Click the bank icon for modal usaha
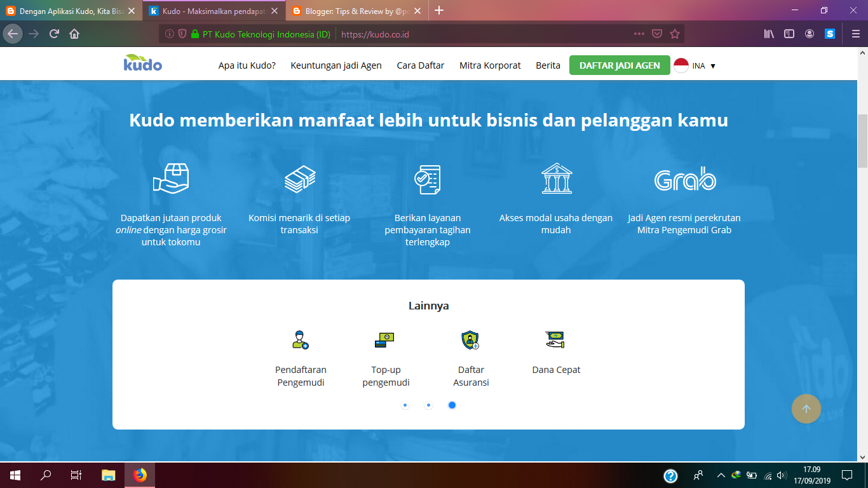This screenshot has height=488, width=868. click(x=555, y=179)
